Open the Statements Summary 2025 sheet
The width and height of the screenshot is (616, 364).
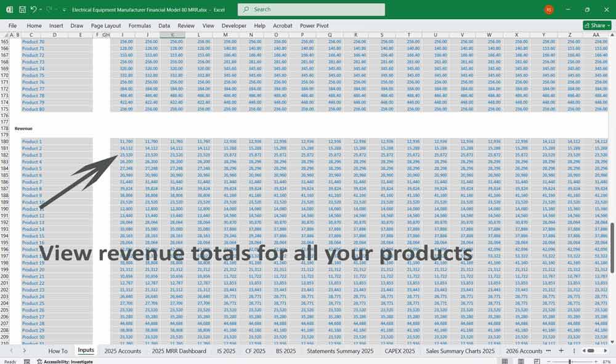point(340,350)
